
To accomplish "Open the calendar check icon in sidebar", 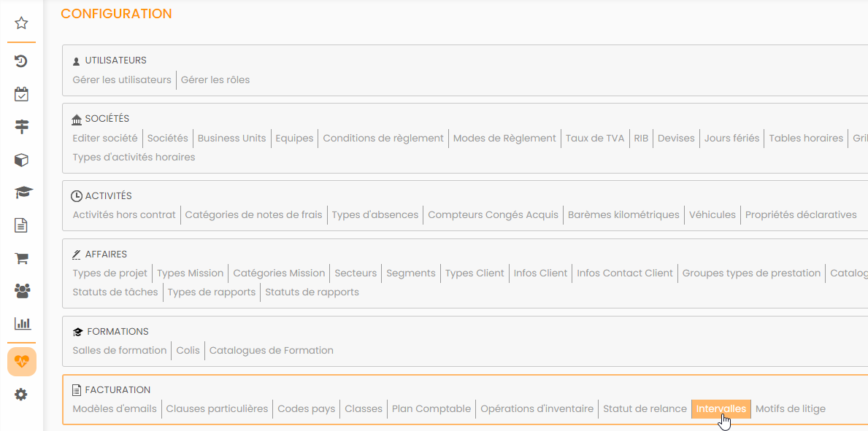I will click(x=22, y=94).
